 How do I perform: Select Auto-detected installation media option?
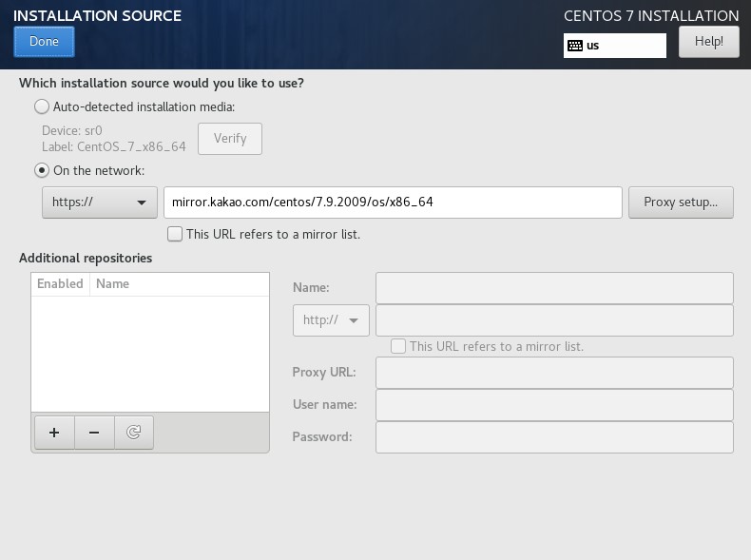click(42, 106)
